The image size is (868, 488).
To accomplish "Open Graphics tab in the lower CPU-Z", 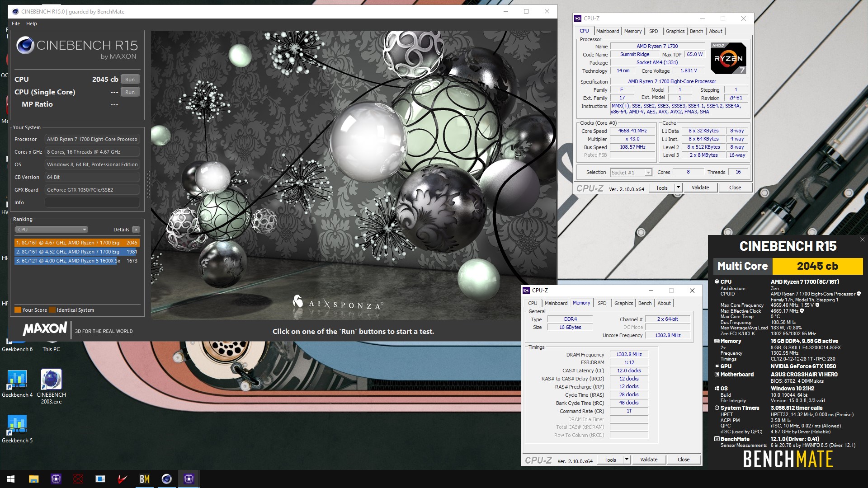I will (x=624, y=303).
